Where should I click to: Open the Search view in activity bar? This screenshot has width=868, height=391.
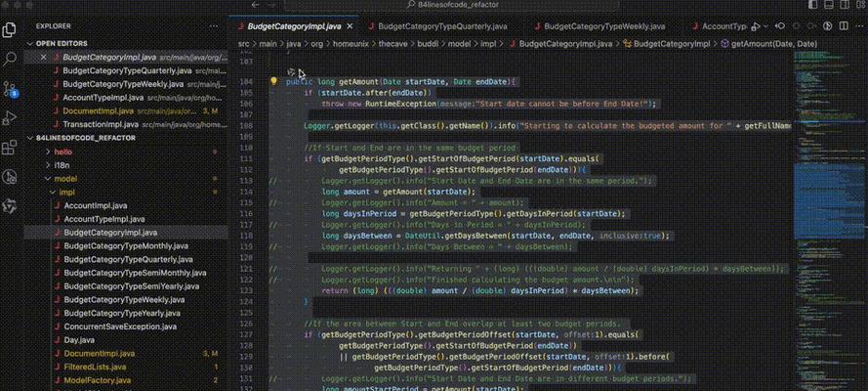[x=10, y=58]
